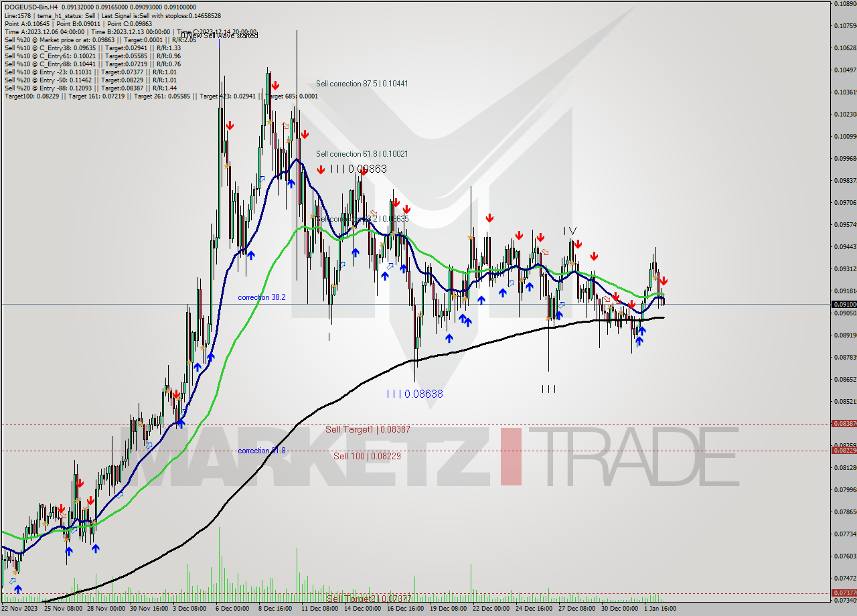Click the 0.10361 price axis label
This screenshot has width=857, height=616.
(845, 92)
